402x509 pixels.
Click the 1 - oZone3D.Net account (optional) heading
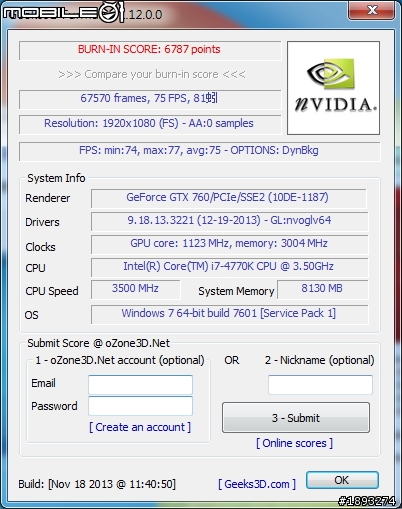(x=120, y=360)
